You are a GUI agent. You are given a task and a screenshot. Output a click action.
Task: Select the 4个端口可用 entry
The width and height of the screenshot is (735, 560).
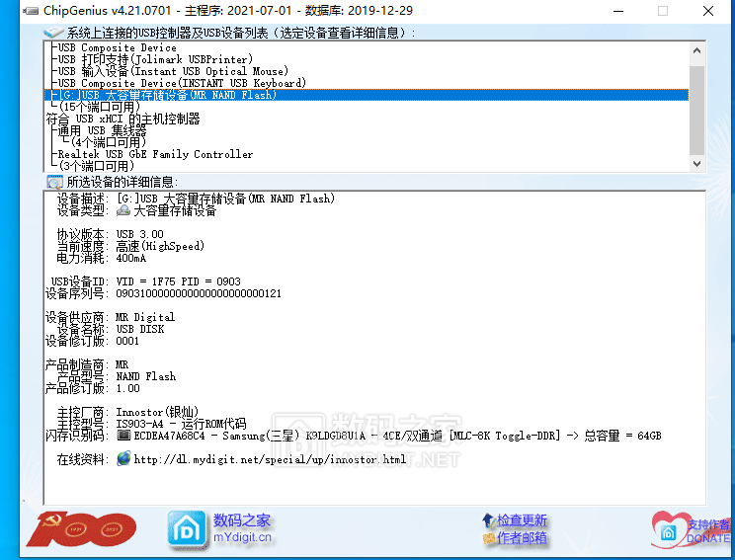(109, 142)
